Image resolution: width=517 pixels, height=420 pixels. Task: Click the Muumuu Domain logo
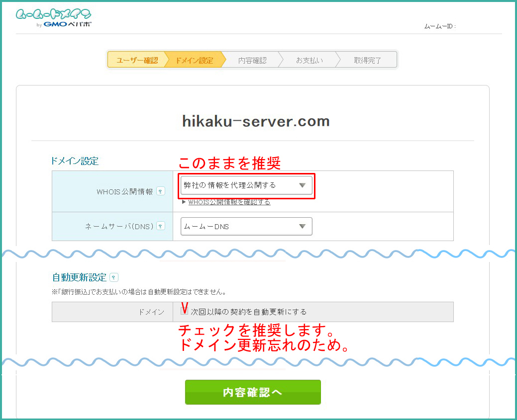53,14
